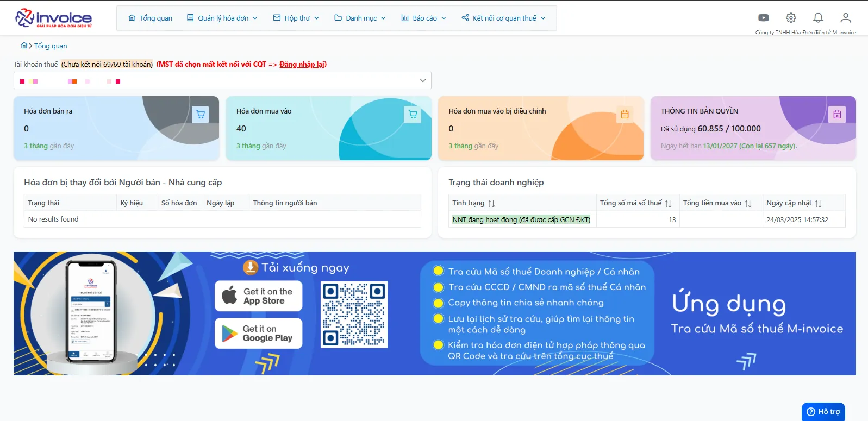Click the No results found row
Image resolution: width=868 pixels, height=421 pixels.
coord(222,219)
